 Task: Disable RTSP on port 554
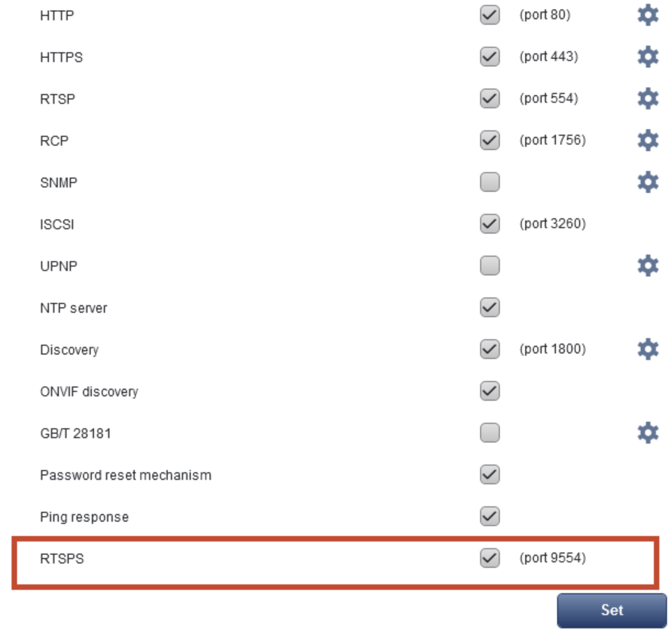coord(488,98)
